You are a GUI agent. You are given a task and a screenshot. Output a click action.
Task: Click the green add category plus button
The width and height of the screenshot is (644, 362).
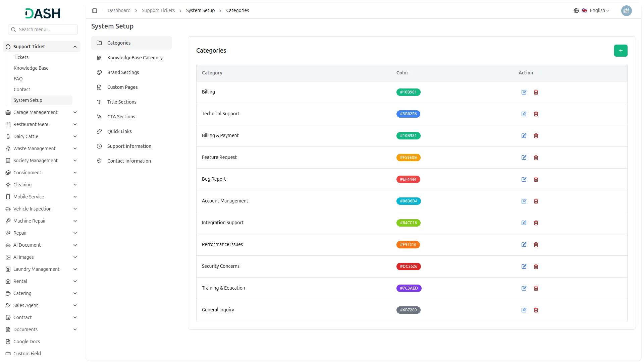tap(621, 51)
